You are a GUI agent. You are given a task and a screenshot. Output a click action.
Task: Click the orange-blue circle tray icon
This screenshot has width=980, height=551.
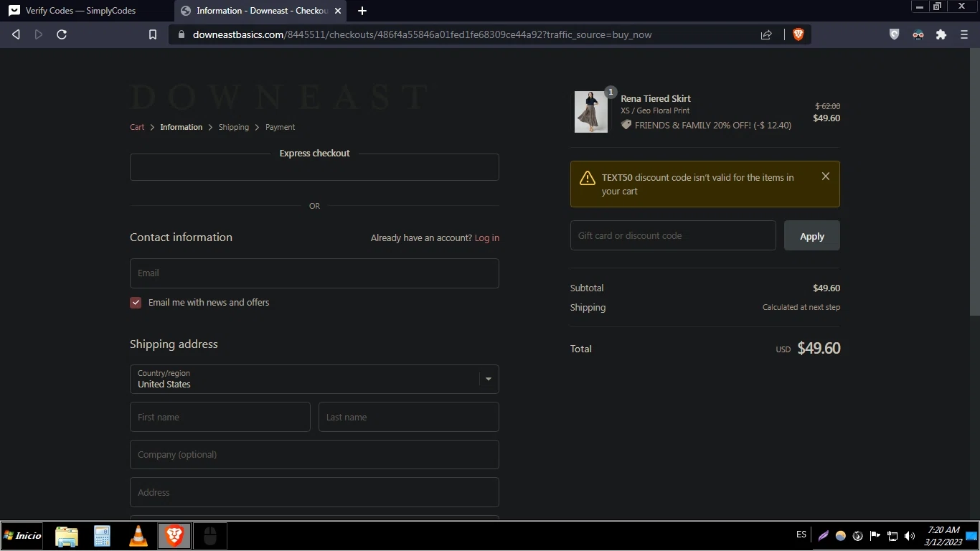(x=841, y=536)
